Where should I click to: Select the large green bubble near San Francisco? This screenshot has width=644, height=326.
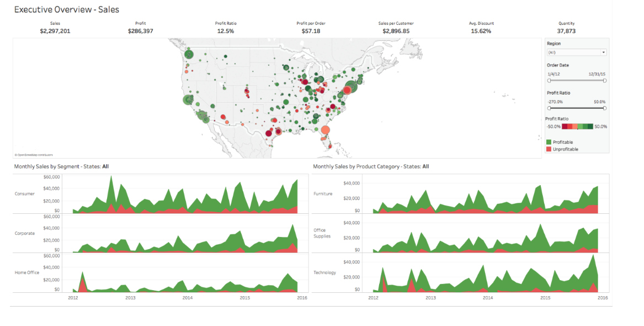(188, 101)
